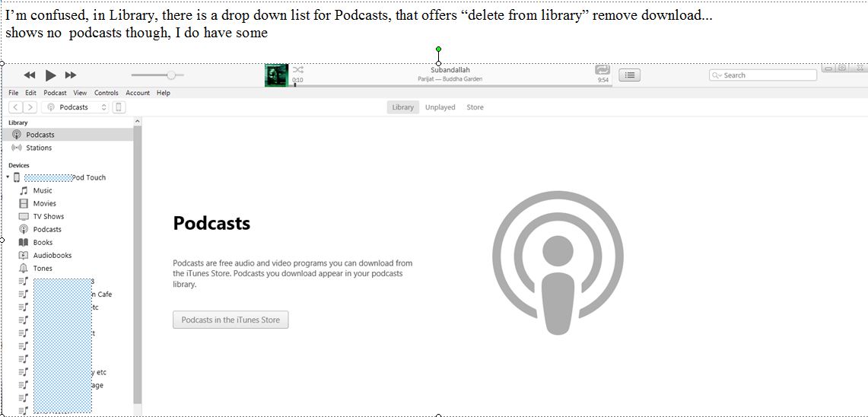Adjust the volume slider knob
The width and height of the screenshot is (868, 417).
[171, 75]
